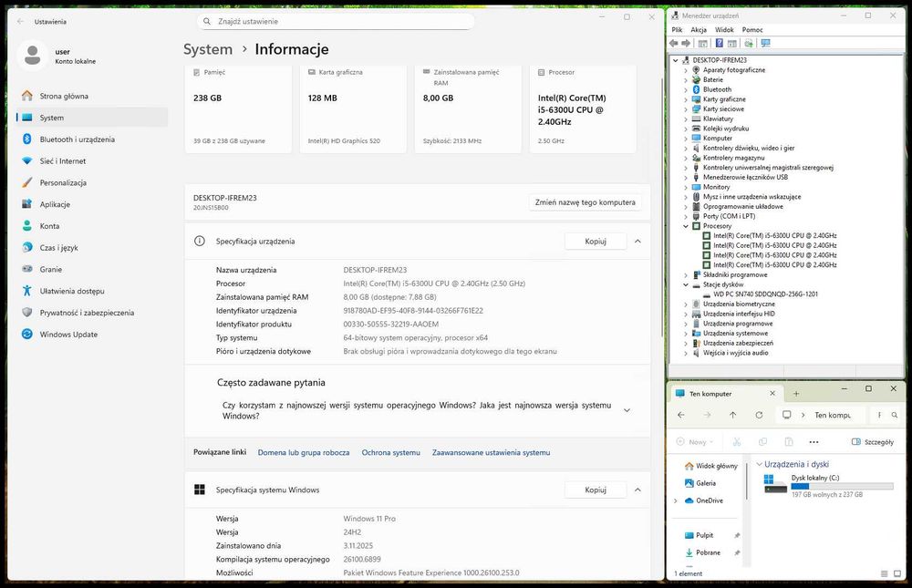Screen dimensions: 912x588
Task: Go to Strona główna in Settings
Action: coord(93,96)
